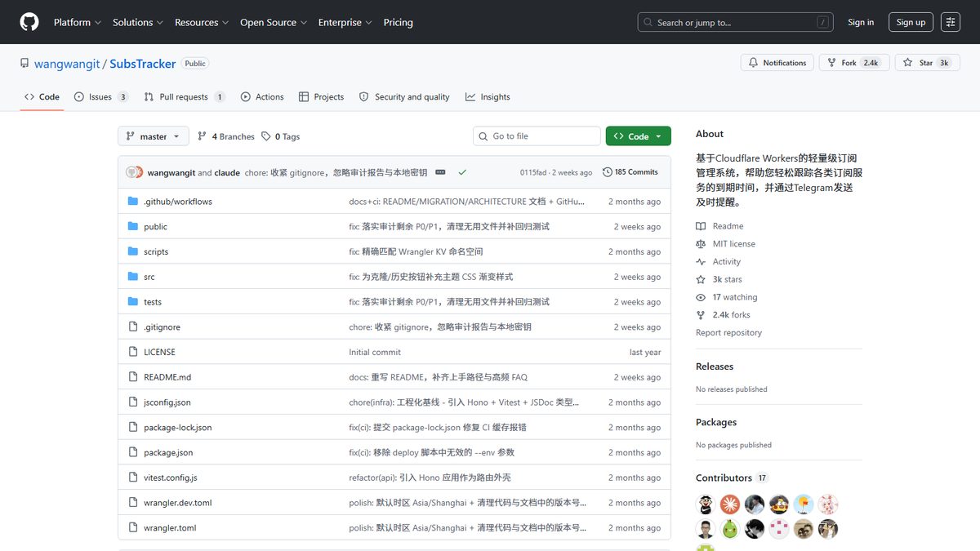Click the file icon for package.json

[x=133, y=452]
